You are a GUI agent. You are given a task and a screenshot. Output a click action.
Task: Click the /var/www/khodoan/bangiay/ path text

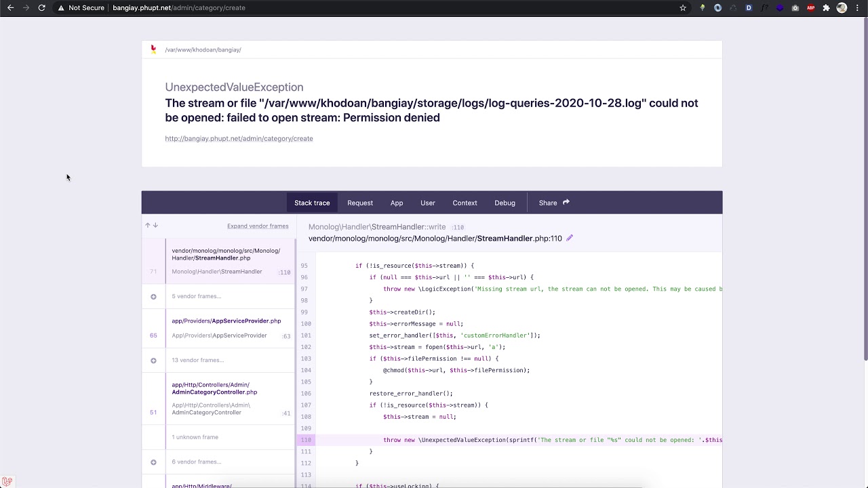coord(203,49)
